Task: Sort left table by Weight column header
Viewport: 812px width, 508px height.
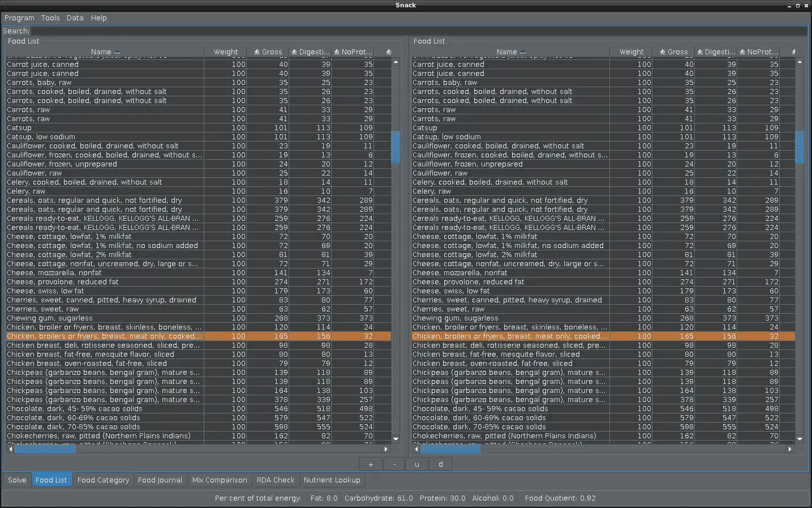Action: click(x=225, y=52)
